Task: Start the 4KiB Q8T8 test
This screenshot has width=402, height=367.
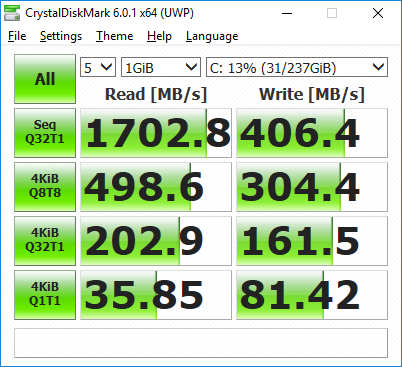Action: (x=45, y=187)
